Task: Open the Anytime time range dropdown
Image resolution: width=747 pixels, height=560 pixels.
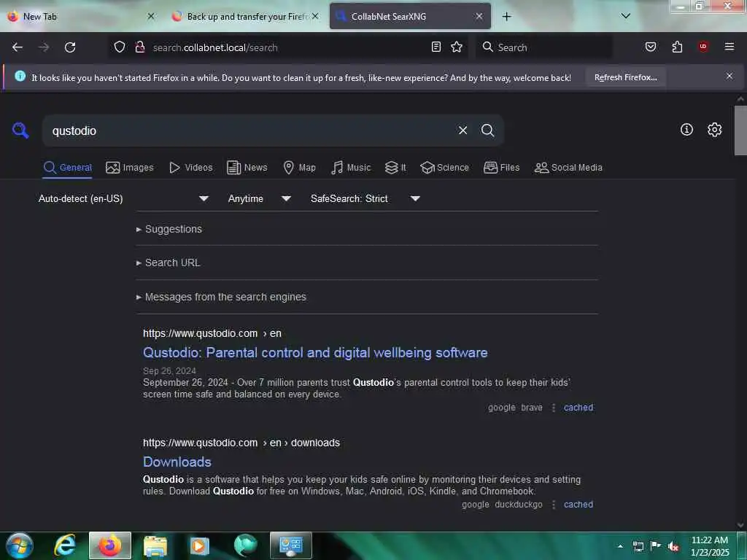Action: pyautogui.click(x=260, y=198)
